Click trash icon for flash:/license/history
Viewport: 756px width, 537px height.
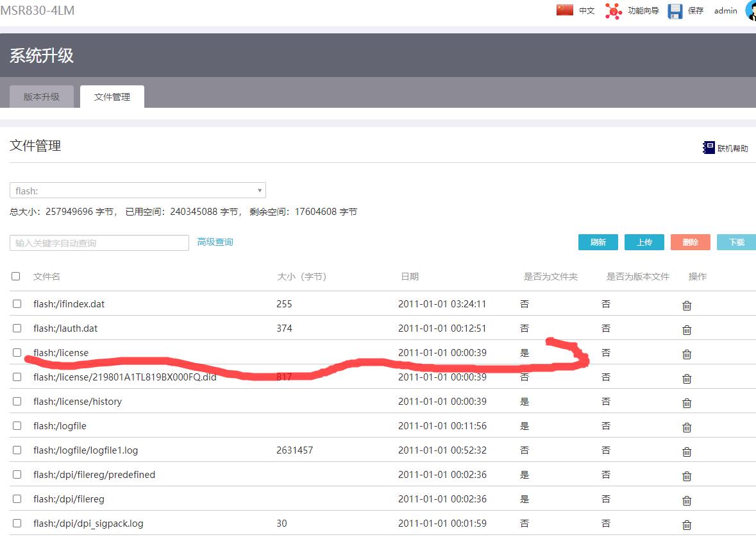click(687, 403)
